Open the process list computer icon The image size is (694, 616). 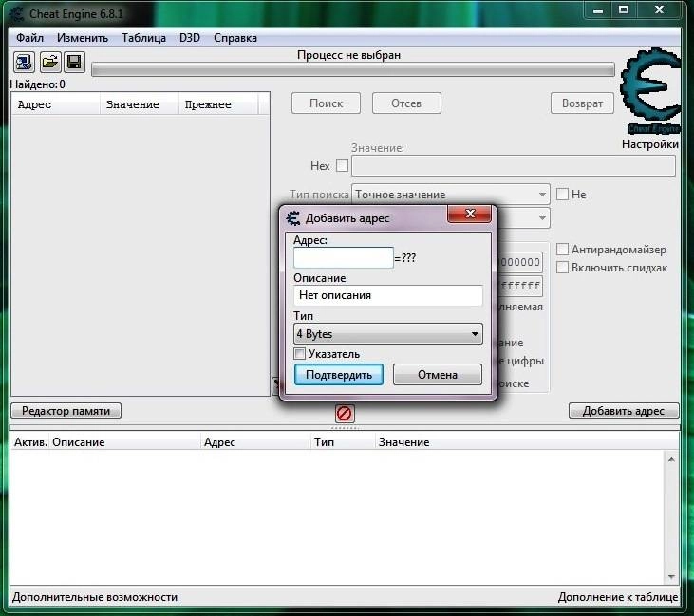(24, 62)
